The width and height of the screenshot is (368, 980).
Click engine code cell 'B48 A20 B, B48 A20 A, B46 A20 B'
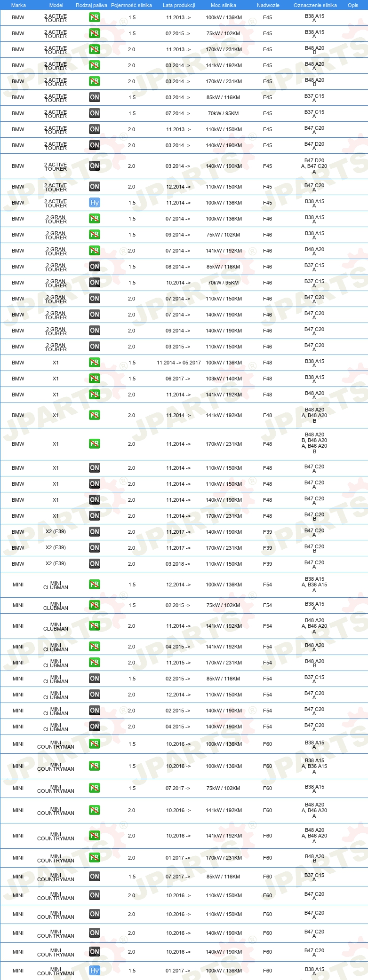click(314, 443)
